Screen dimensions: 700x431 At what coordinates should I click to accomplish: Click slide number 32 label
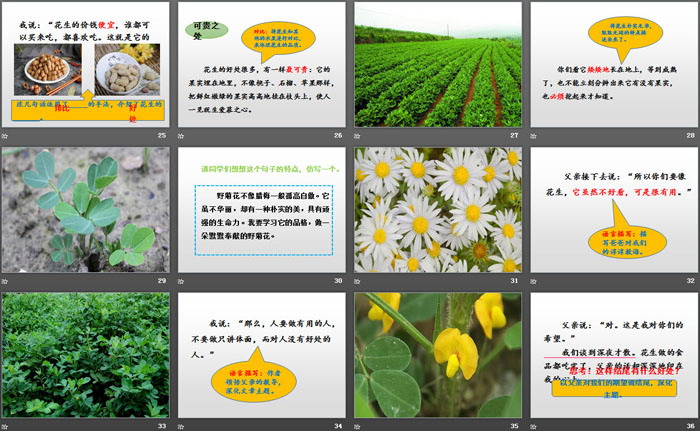(691, 280)
